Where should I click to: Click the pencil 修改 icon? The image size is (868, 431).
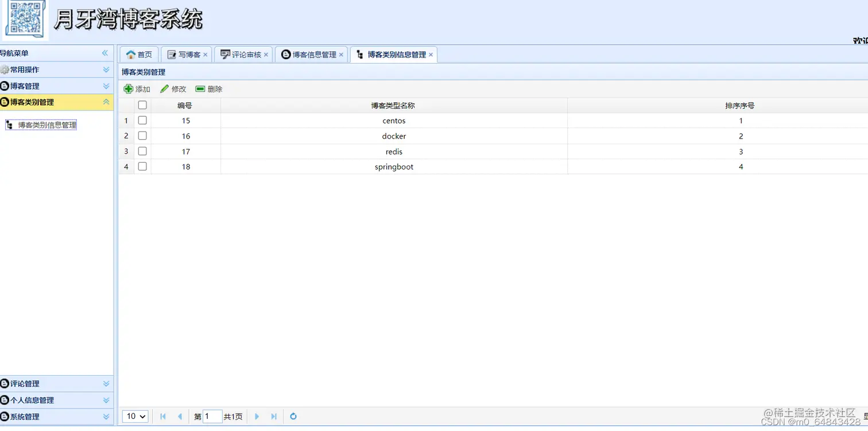click(165, 89)
